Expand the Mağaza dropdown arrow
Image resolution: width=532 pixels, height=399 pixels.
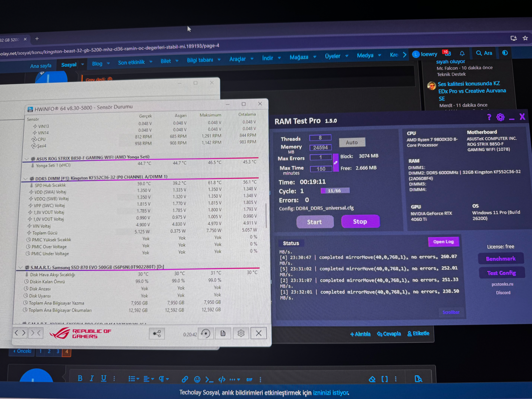315,57
